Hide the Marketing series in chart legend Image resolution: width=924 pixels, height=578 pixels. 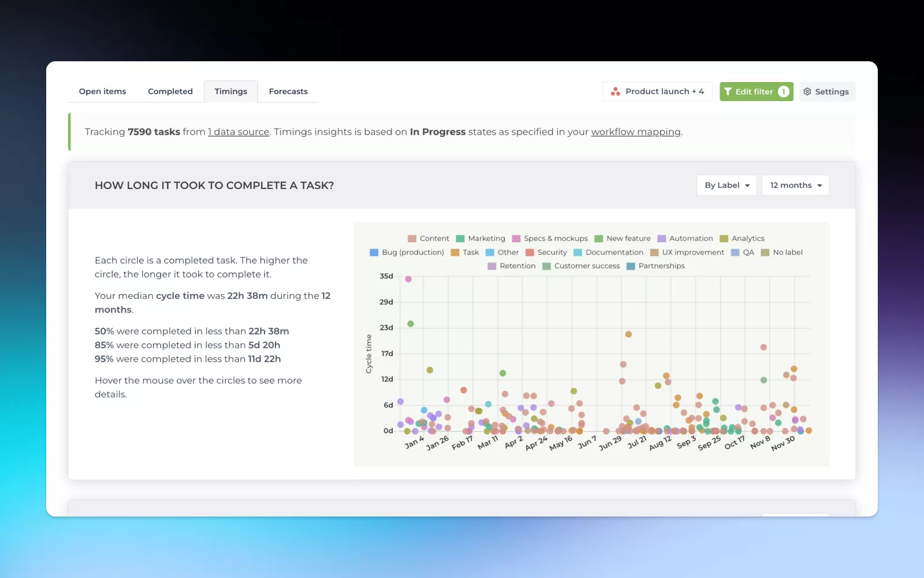tap(480, 238)
